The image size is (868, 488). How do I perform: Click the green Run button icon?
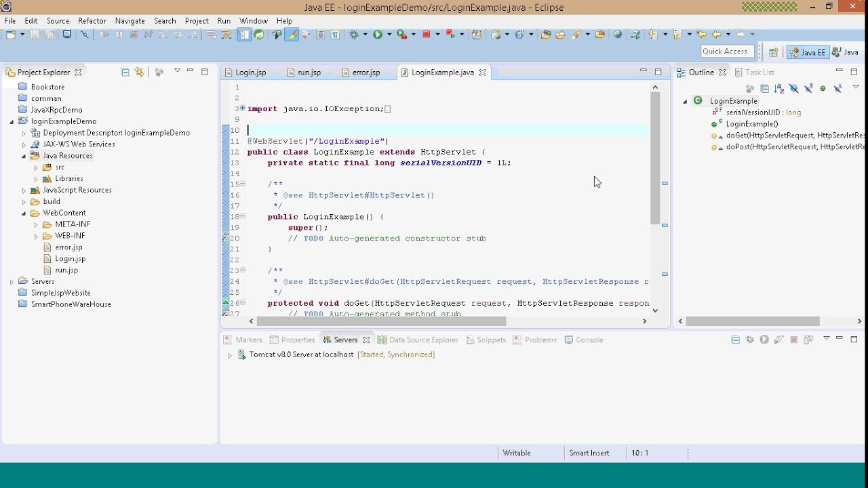click(x=378, y=34)
